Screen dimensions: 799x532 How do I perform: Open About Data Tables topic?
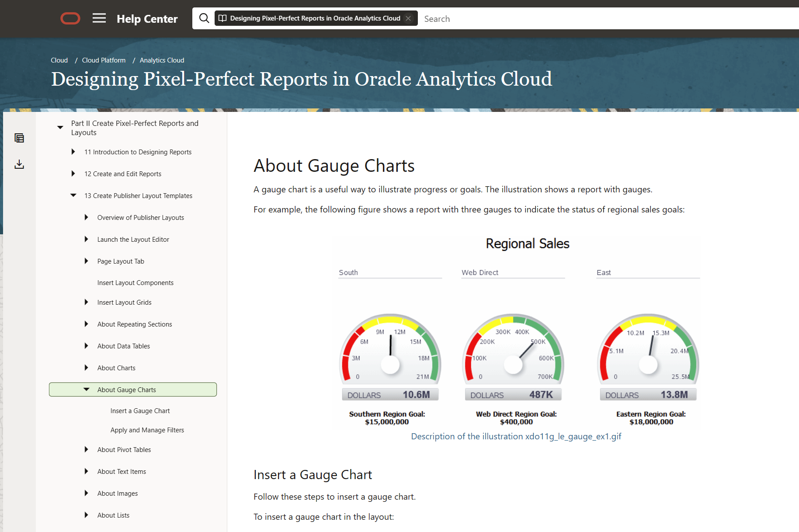click(x=124, y=346)
